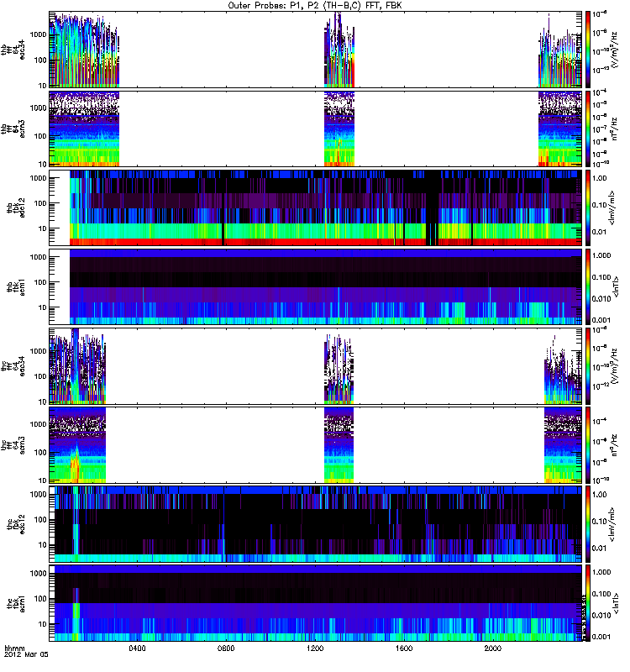The image size is (630, 672).
Task: Click the "0800" time axis label
Action: click(x=226, y=648)
